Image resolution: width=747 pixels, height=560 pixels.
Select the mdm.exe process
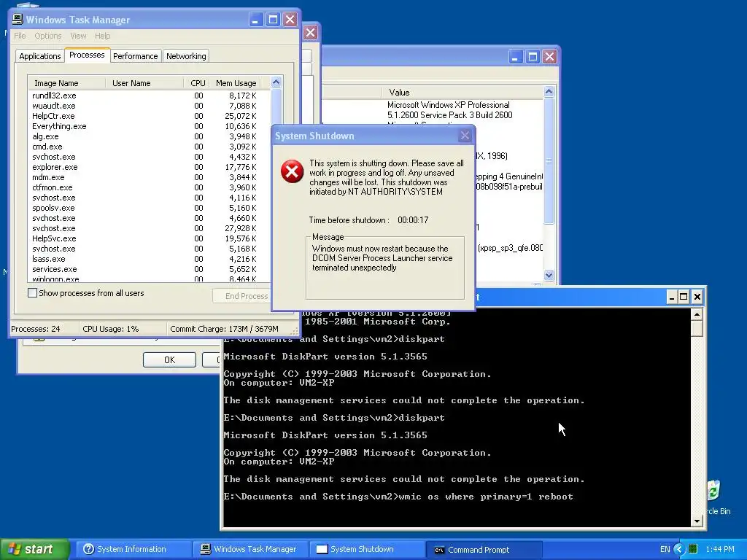pos(48,177)
